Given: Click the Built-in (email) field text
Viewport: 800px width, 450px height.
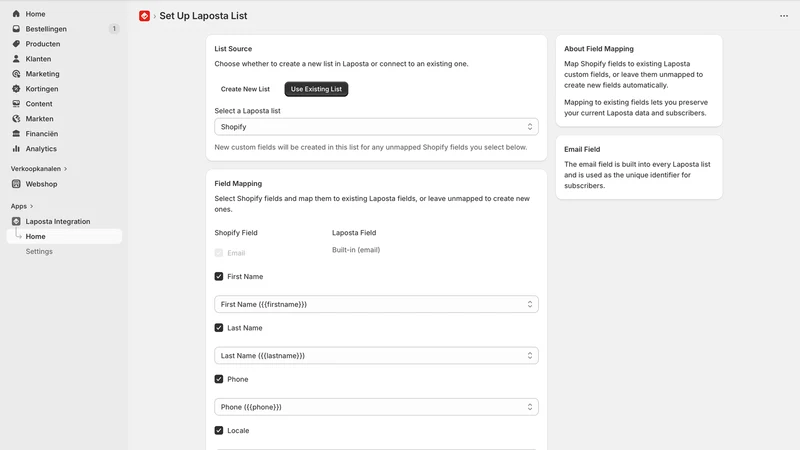Looking at the screenshot, I should (x=356, y=250).
